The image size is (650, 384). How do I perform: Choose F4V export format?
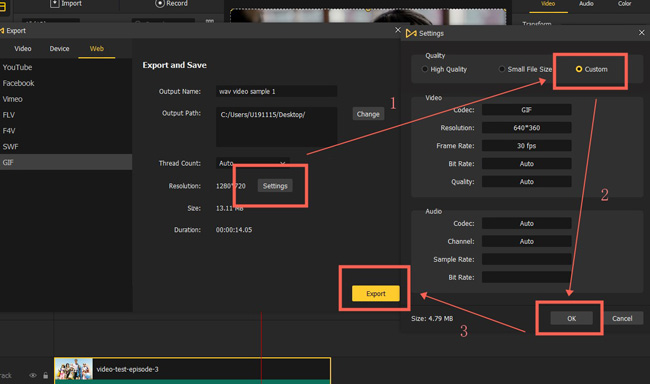[x=66, y=131]
